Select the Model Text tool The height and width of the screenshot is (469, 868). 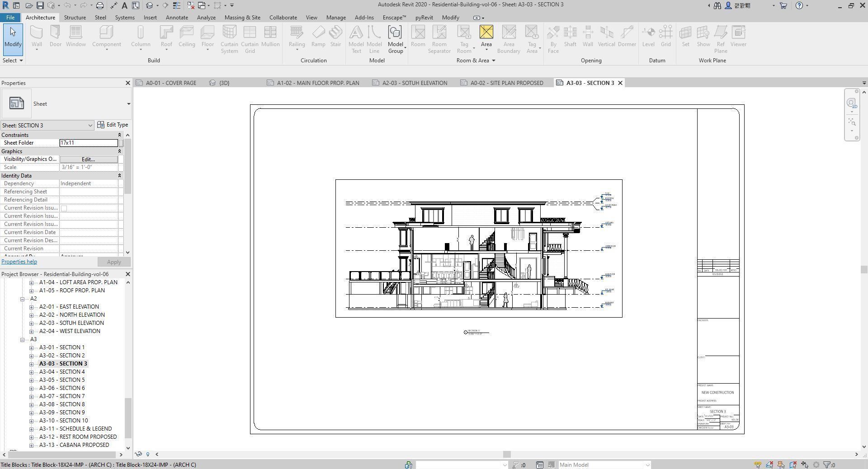[x=356, y=39]
